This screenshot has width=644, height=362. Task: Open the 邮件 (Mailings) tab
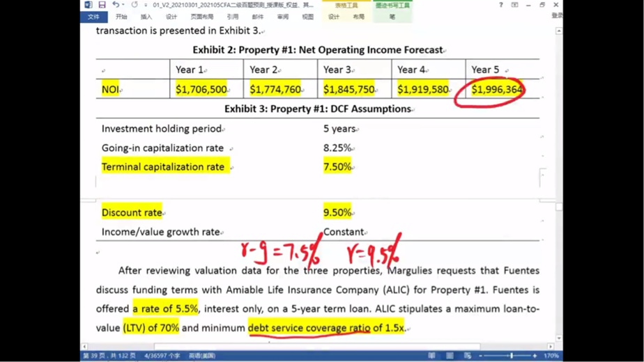[257, 17]
